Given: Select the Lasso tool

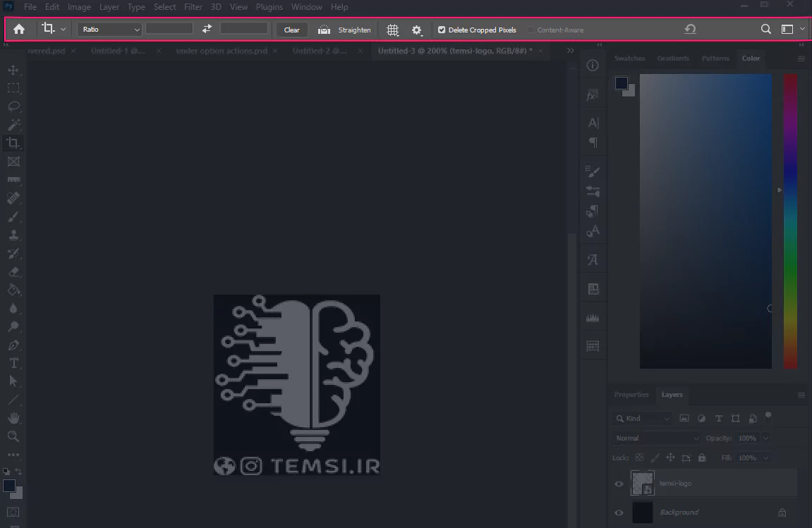Looking at the screenshot, I should point(13,106).
